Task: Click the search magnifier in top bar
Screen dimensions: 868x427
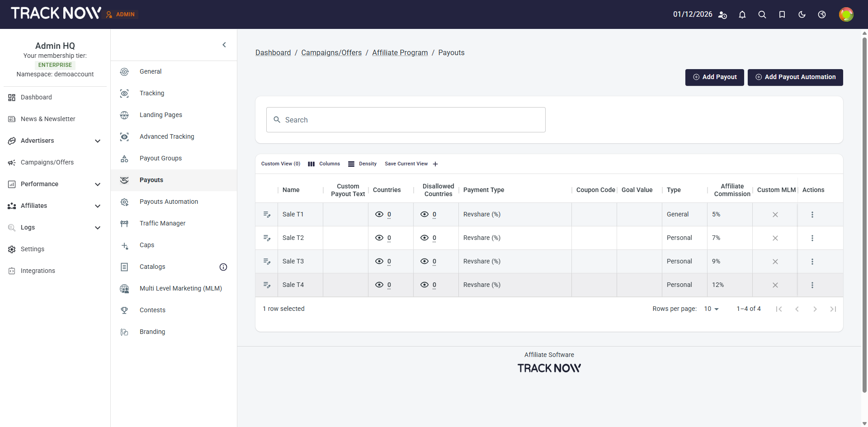Action: 762,14
